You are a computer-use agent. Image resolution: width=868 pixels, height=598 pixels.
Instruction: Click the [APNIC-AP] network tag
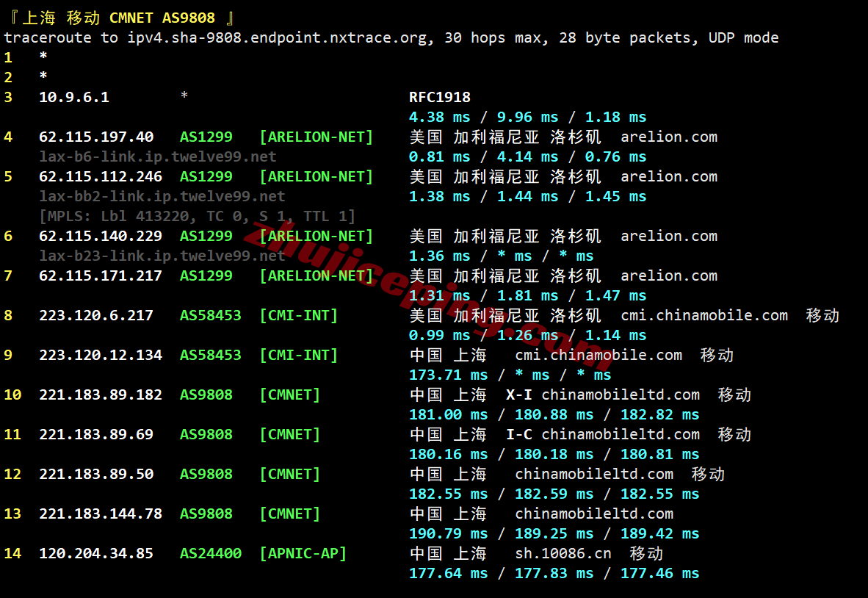(303, 553)
